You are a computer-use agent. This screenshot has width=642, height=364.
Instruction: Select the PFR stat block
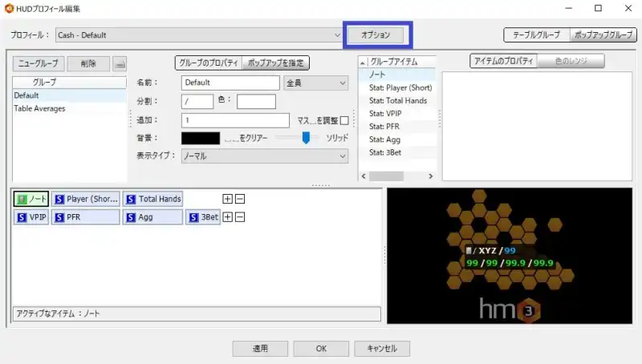click(x=85, y=216)
